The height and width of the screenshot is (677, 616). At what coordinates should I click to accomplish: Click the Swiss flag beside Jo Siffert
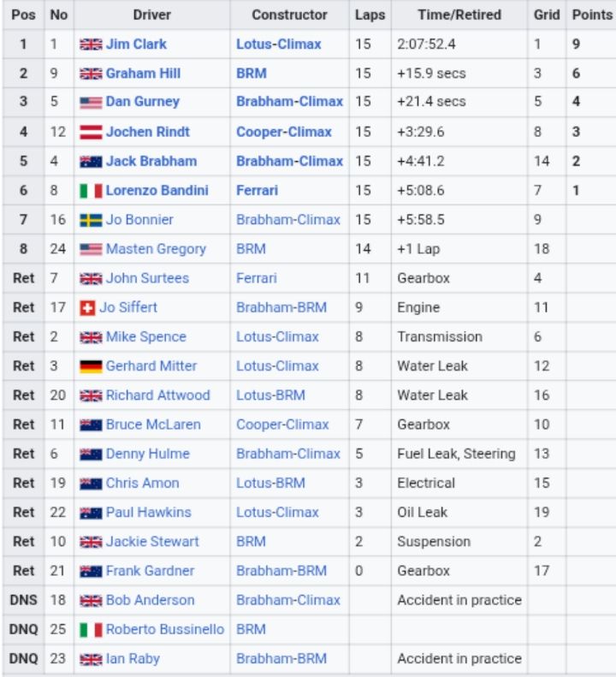pyautogui.click(x=87, y=308)
